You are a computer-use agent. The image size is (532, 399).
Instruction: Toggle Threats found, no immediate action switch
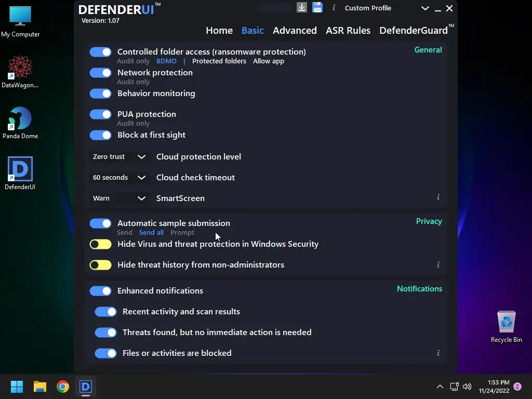click(x=105, y=332)
